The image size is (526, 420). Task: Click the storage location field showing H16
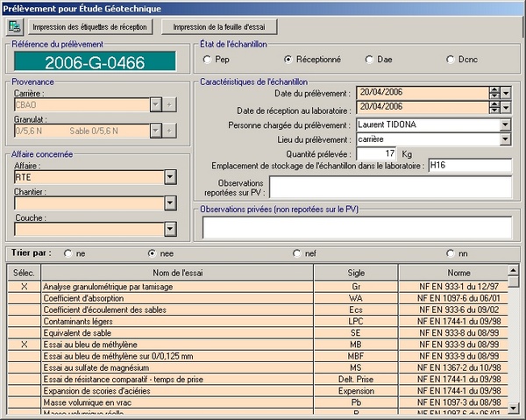(468, 167)
